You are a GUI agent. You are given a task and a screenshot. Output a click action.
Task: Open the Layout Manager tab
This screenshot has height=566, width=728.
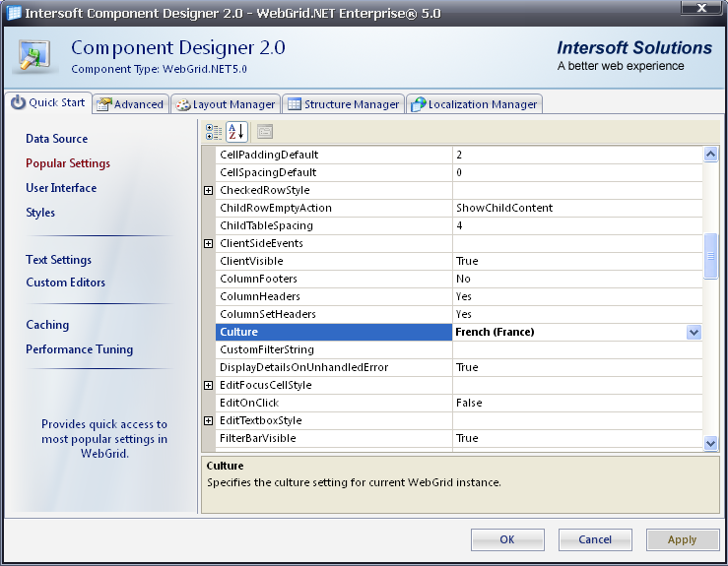pyautogui.click(x=227, y=104)
